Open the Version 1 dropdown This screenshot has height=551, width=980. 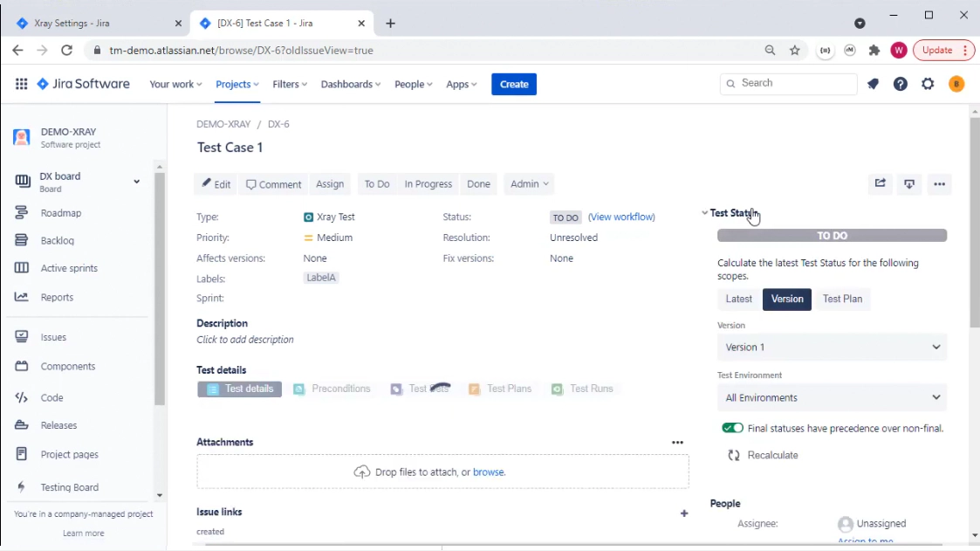pyautogui.click(x=832, y=347)
